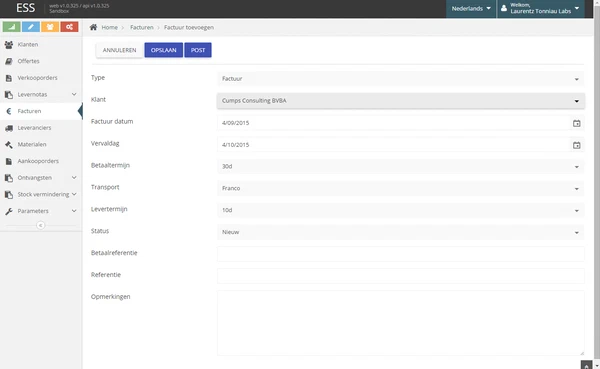Click the Ontvangsten clipboard icon

click(9, 178)
